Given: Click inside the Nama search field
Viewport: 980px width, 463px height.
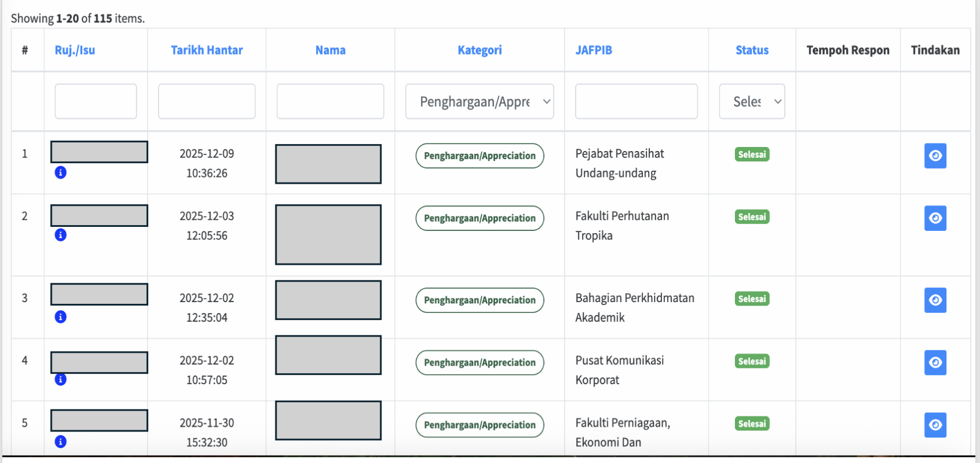Looking at the screenshot, I should point(330,101).
